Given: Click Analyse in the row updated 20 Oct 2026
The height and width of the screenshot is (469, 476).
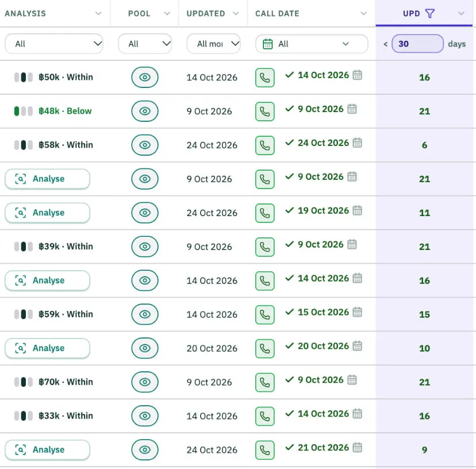Looking at the screenshot, I should pos(47,348).
